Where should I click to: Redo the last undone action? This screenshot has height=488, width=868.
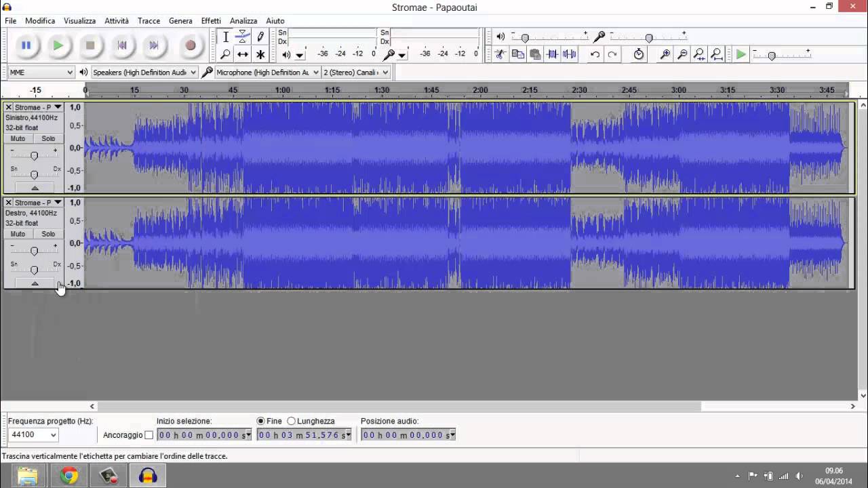(x=612, y=54)
